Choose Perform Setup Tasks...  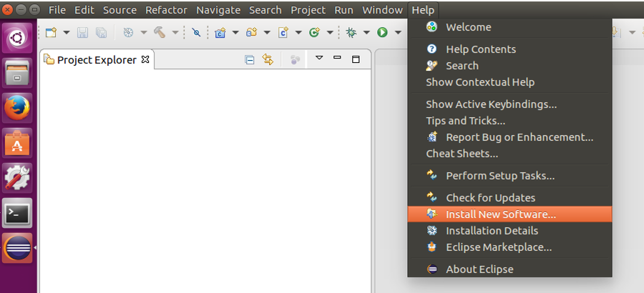click(509, 176)
